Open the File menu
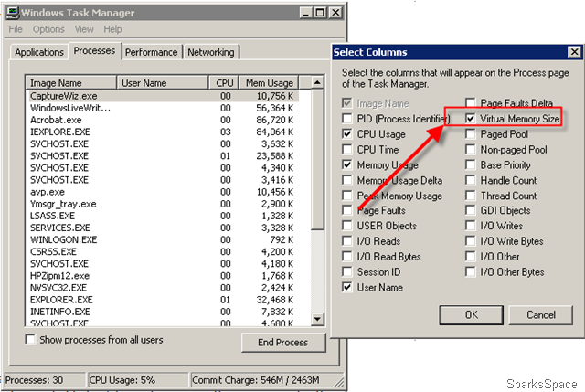This screenshot has width=585, height=392. (x=16, y=29)
